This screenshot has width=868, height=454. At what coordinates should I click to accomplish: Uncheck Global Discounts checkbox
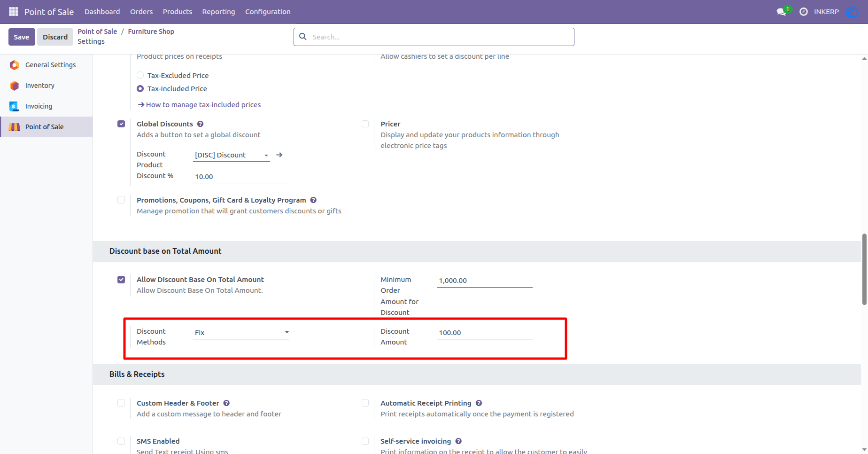coord(121,124)
